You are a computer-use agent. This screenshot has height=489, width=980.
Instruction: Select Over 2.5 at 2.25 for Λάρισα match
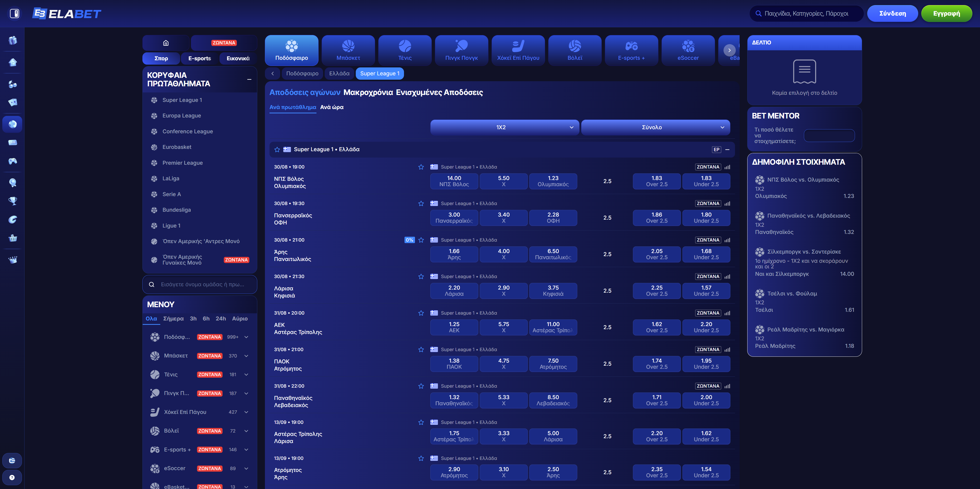(656, 291)
